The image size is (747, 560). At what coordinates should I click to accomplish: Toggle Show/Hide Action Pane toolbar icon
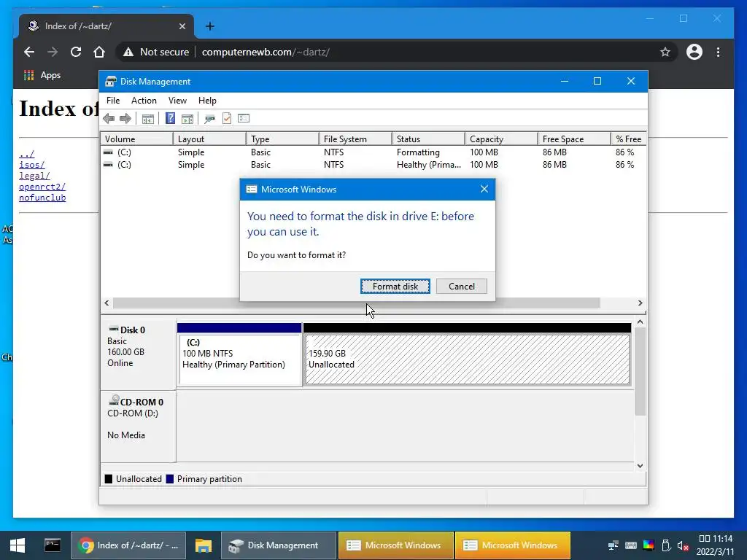point(187,119)
